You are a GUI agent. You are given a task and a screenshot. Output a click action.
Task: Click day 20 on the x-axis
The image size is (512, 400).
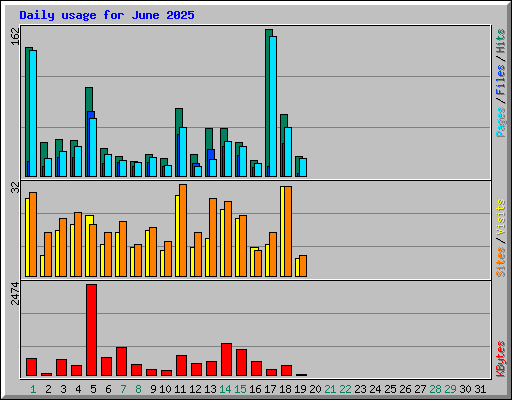(315, 389)
